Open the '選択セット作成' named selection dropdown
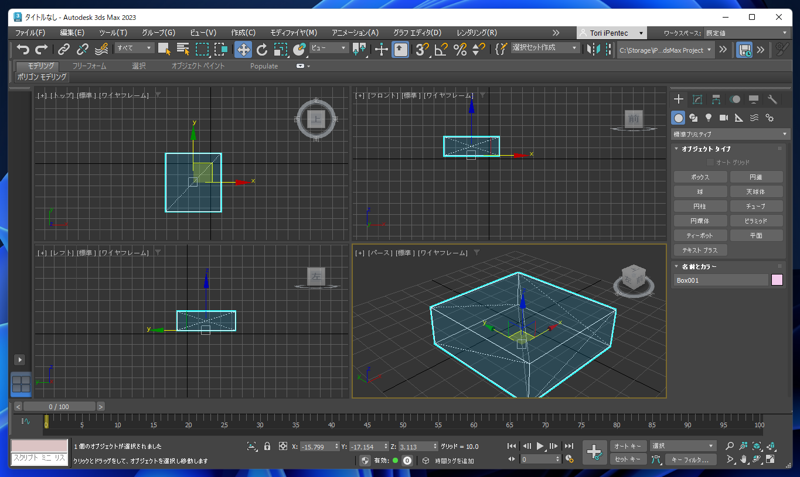 pos(544,48)
